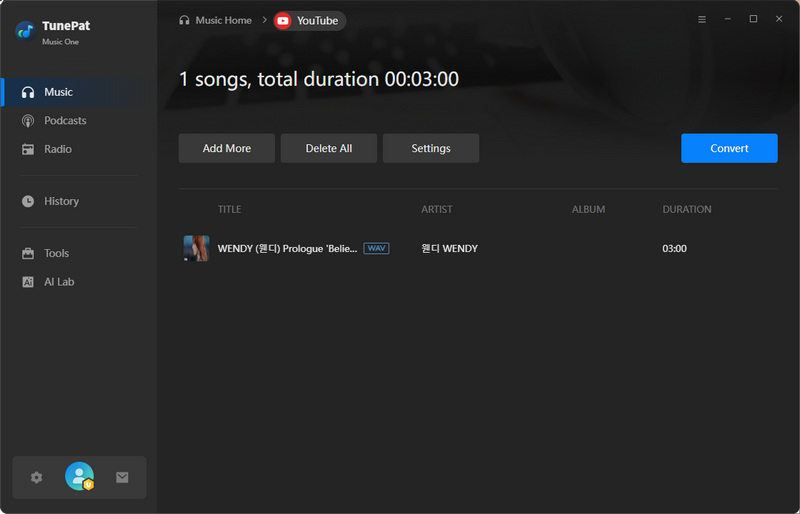Viewport: 800px width, 514px height.
Task: Open Podcasts section
Action: pyautogui.click(x=65, y=120)
